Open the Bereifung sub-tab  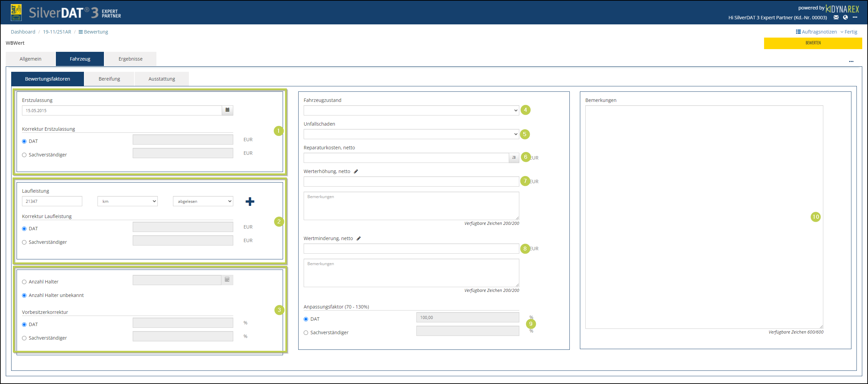(109, 79)
